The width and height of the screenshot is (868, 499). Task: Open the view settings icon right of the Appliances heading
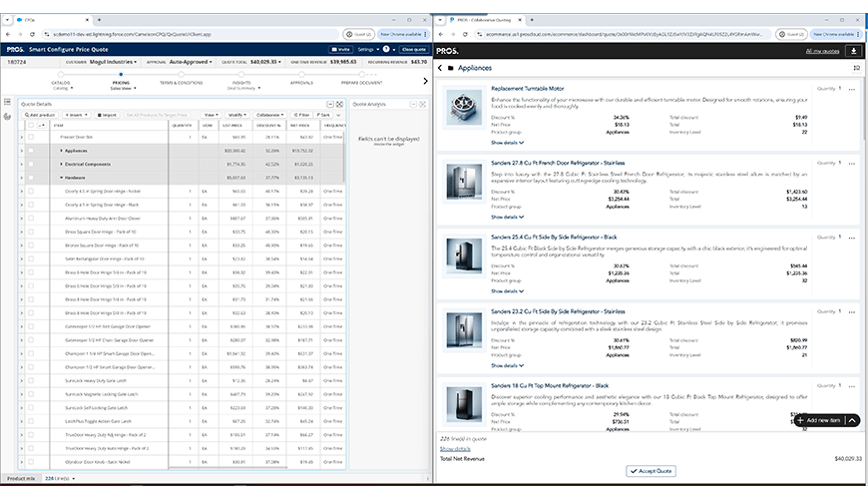point(856,68)
